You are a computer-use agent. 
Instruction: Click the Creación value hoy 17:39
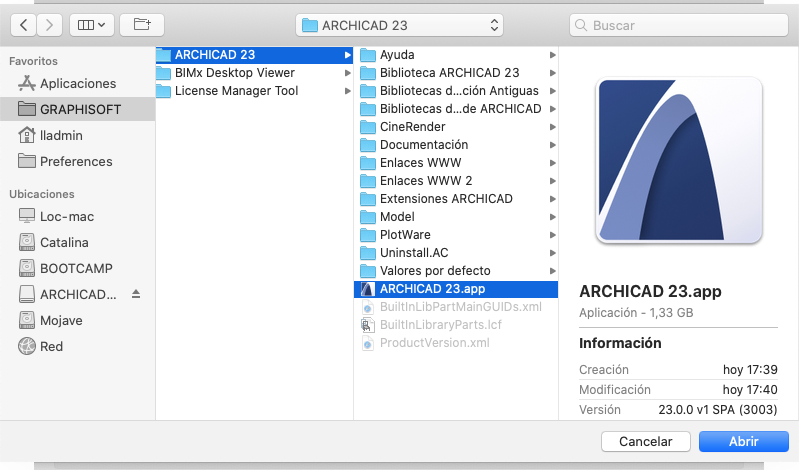pos(750,369)
